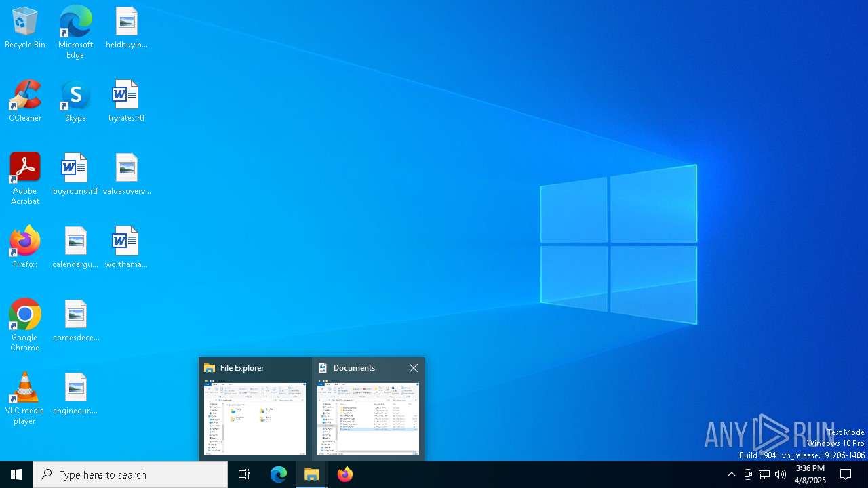Image resolution: width=868 pixels, height=488 pixels.
Task: Select the engineour image file icon
Action: (75, 394)
